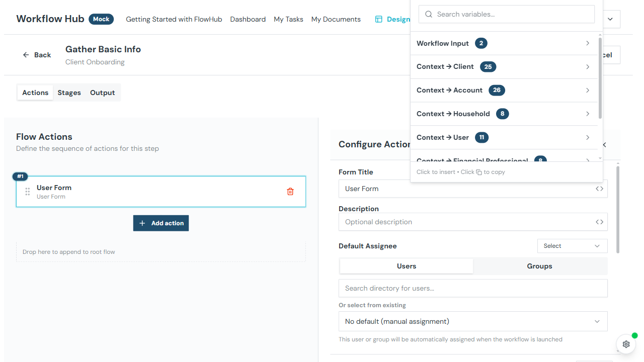Click the Add action button

point(161,223)
